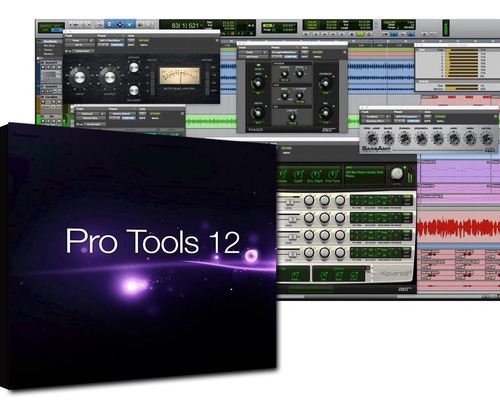Toggle Compare in the Phaser plugin header
Viewport: 500px width, 416px height.
(x=291, y=57)
